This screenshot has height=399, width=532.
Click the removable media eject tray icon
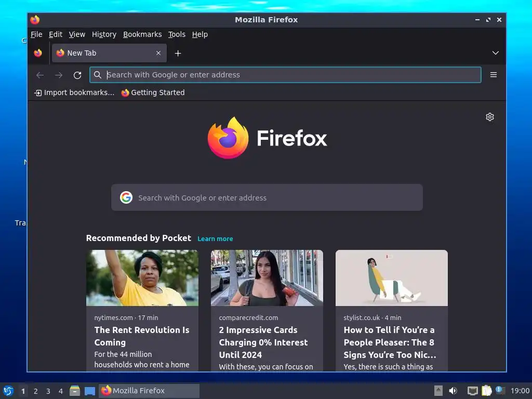click(x=438, y=391)
